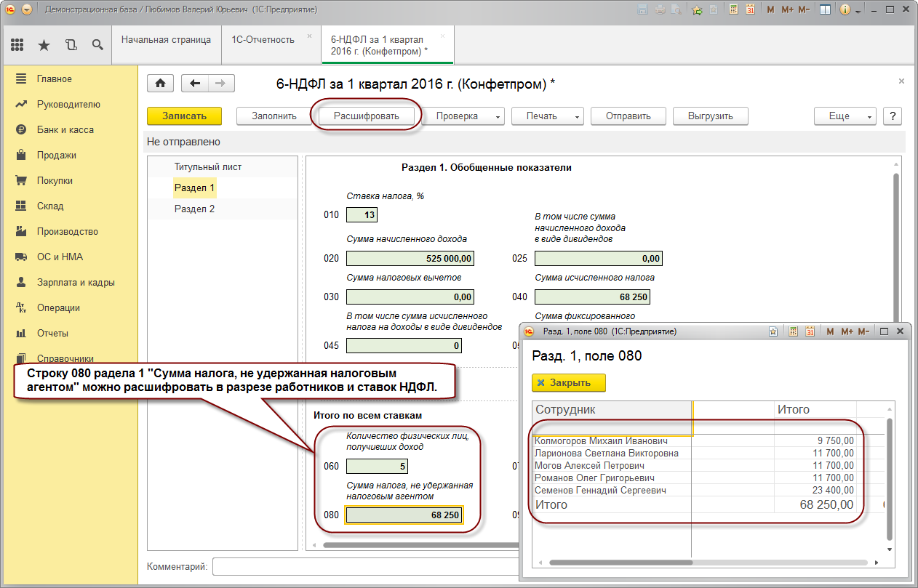Open Операции section

click(58, 307)
